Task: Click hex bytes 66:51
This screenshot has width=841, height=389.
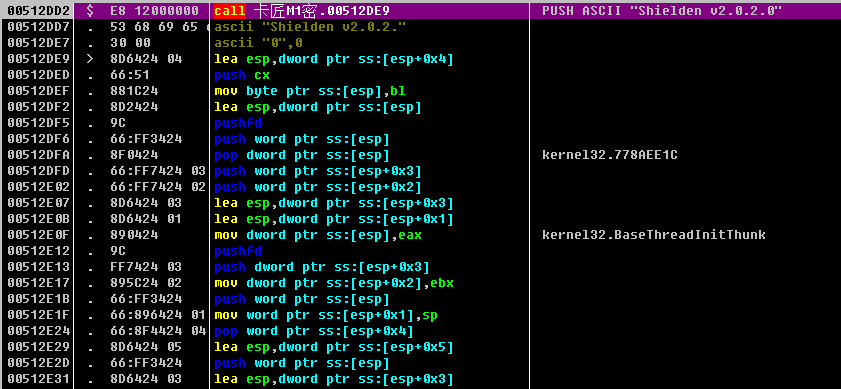Action: [130, 75]
